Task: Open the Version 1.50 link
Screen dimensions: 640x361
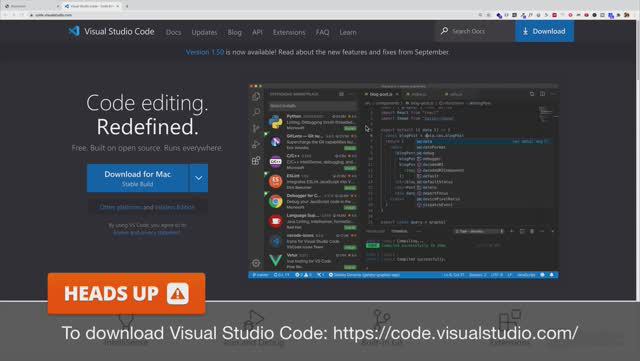Action: coord(204,52)
